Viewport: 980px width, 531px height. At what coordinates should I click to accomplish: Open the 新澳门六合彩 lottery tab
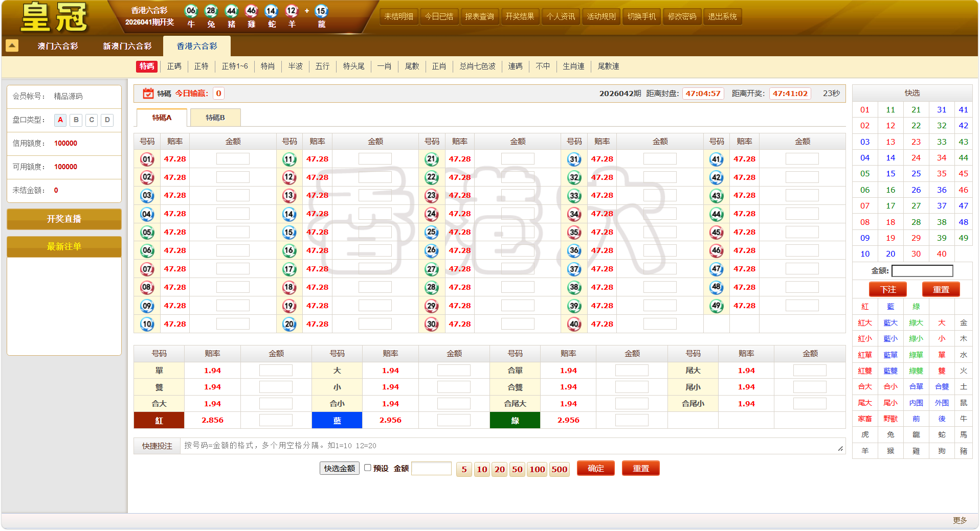127,46
